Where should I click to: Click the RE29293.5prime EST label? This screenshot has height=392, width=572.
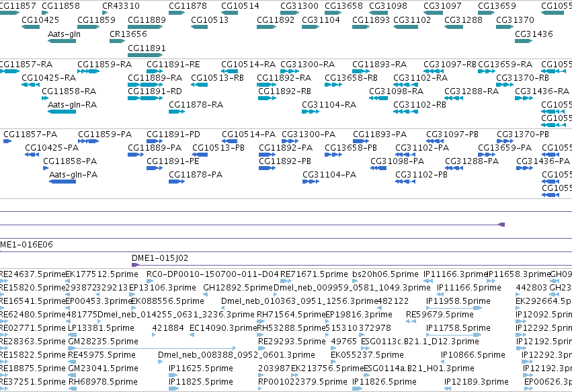292,342
